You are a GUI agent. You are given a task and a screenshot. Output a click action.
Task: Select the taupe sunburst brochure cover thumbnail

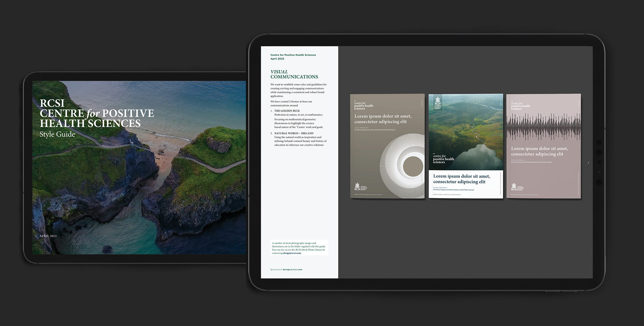click(x=387, y=146)
